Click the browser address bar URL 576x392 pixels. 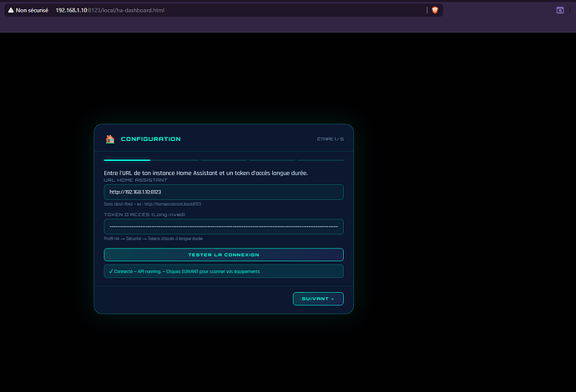(x=110, y=10)
